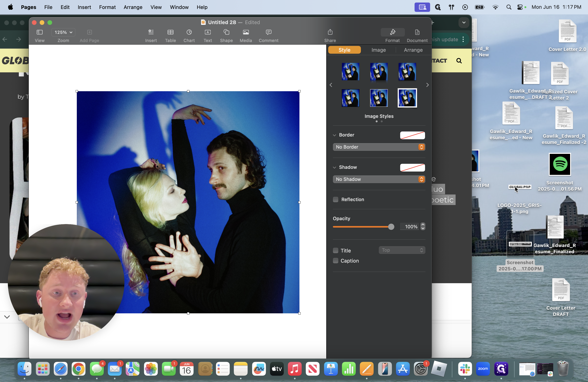Open Finder from the Dock
The height and width of the screenshot is (382, 588).
[x=24, y=369]
